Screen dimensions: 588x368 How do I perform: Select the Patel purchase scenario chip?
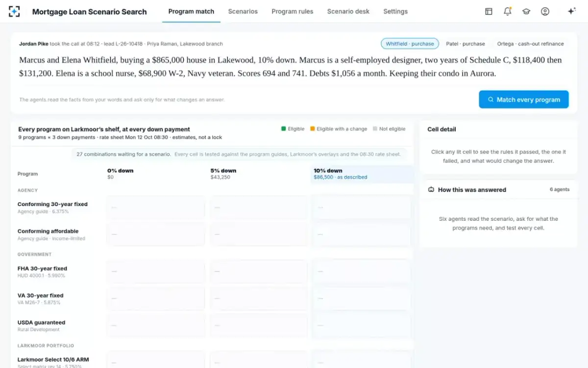465,44
